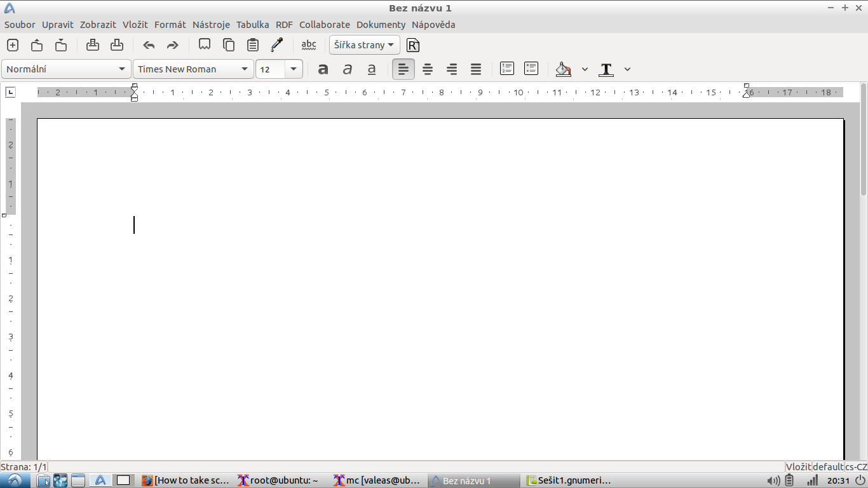The width and height of the screenshot is (868, 488).
Task: Open the Dokumenty menu
Action: 381,25
